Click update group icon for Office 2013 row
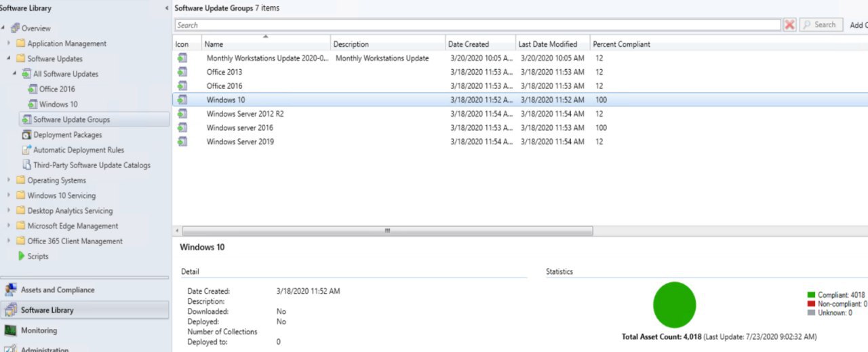868x352 pixels. point(182,72)
